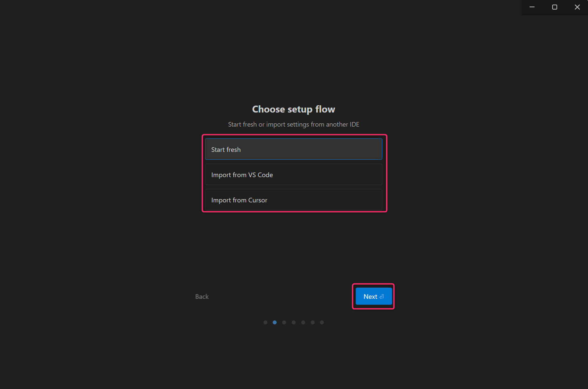Screen dimensions: 588x389
Task: Pick the Import from Cursor option
Action: (x=293, y=200)
